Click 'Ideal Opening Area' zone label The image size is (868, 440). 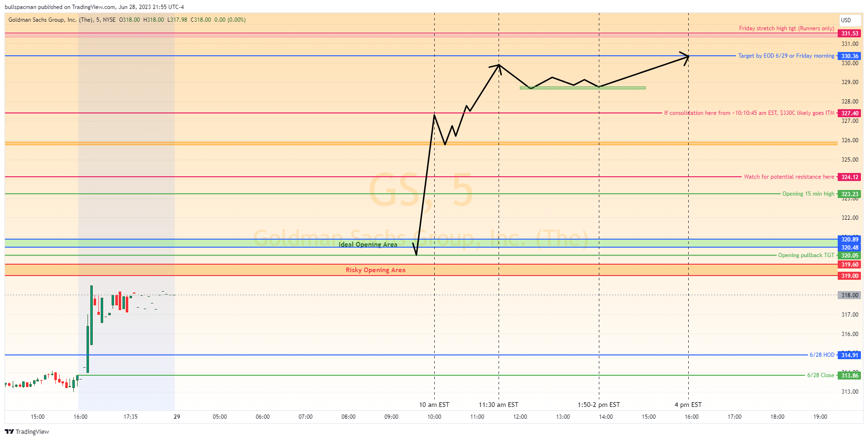click(x=368, y=244)
